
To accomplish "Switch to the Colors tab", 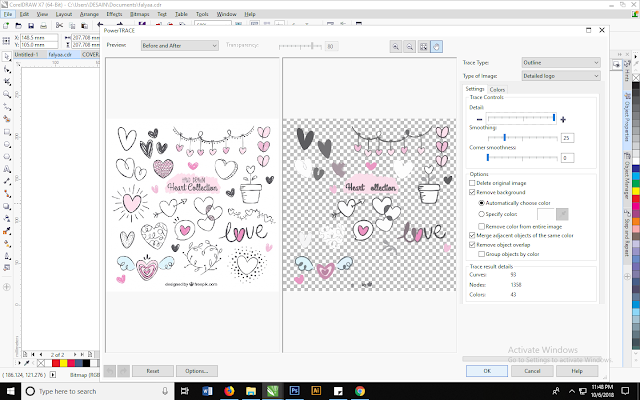I will pyautogui.click(x=497, y=90).
